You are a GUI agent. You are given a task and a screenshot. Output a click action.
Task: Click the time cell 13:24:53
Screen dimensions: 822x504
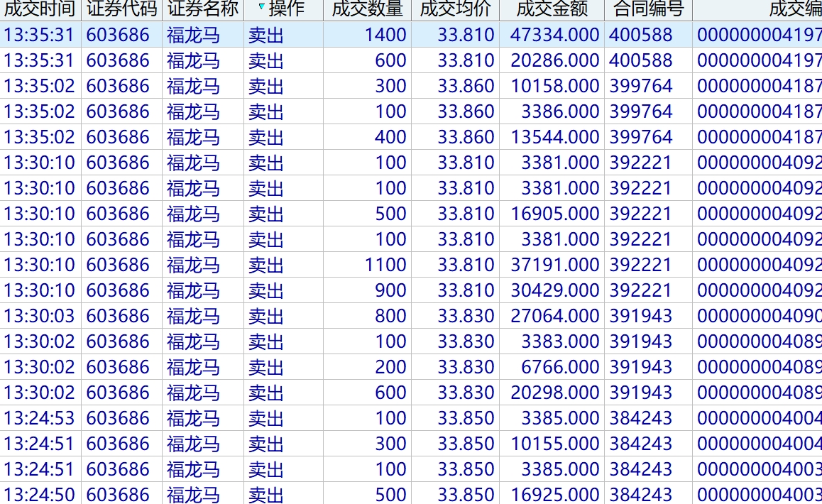39,419
